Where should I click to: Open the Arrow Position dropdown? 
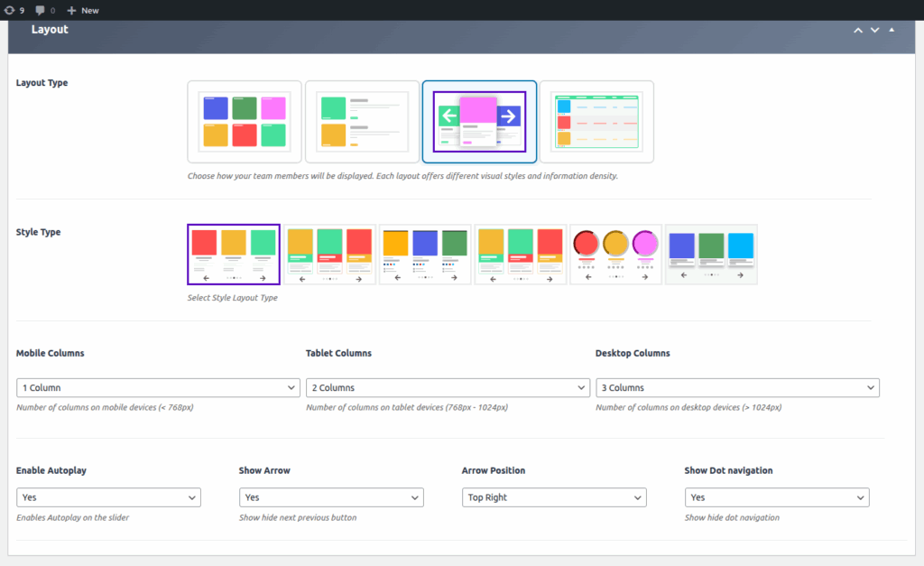coord(554,497)
